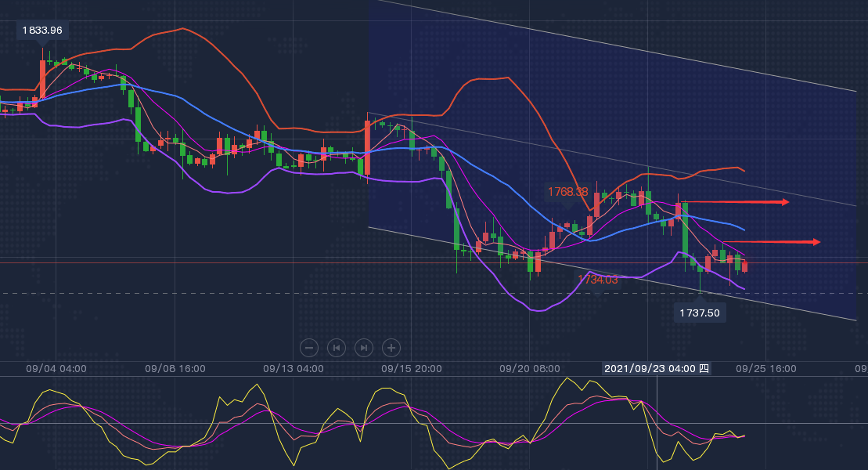Jump to next candle using skip-forward icon

[364, 348]
